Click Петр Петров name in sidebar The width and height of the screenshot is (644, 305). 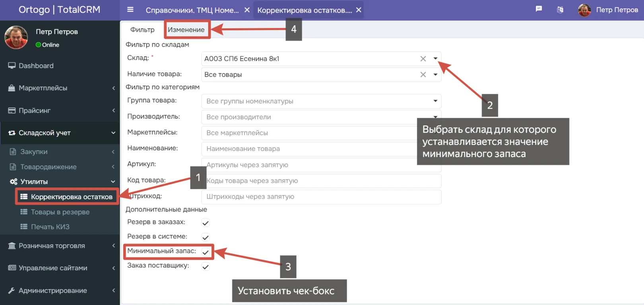tap(57, 32)
